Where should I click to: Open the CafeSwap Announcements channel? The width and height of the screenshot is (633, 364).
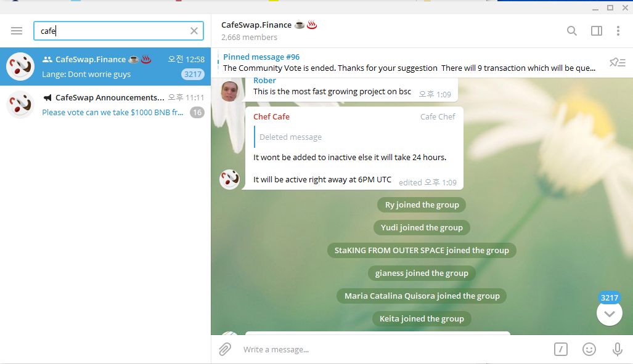[105, 105]
